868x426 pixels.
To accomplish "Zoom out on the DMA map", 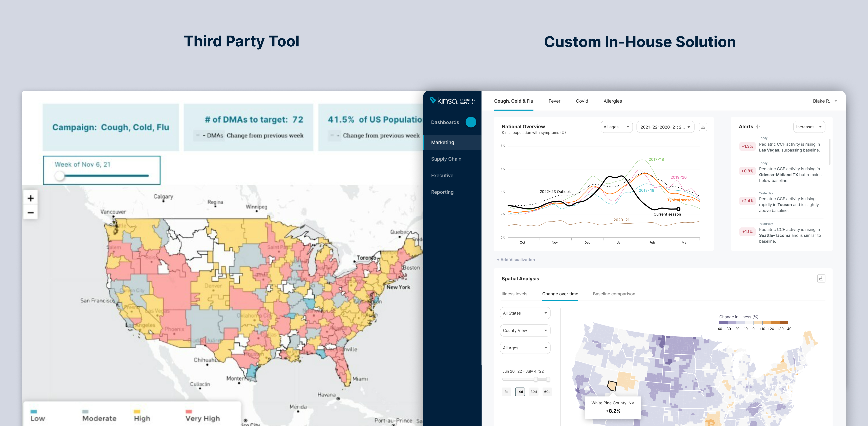I will [x=31, y=213].
